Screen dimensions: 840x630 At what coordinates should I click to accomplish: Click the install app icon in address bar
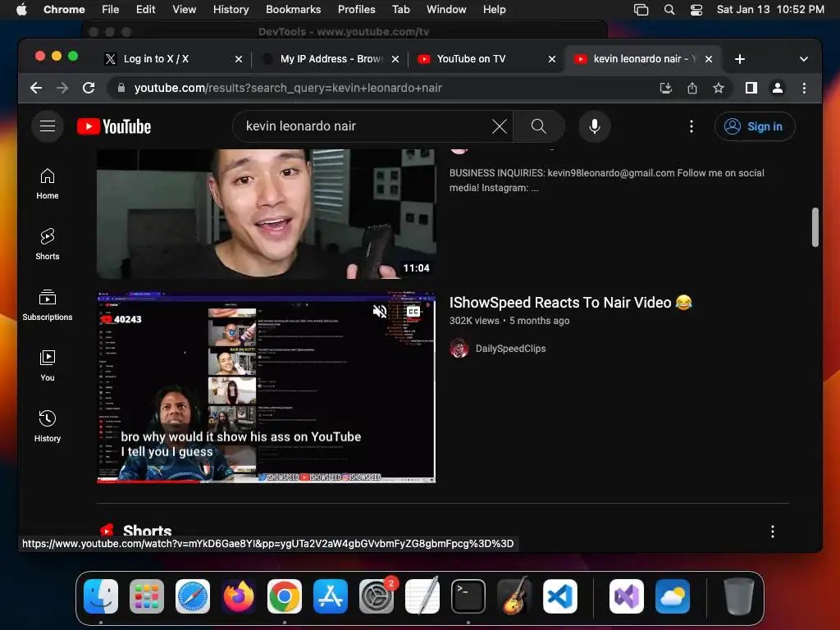[x=665, y=88]
